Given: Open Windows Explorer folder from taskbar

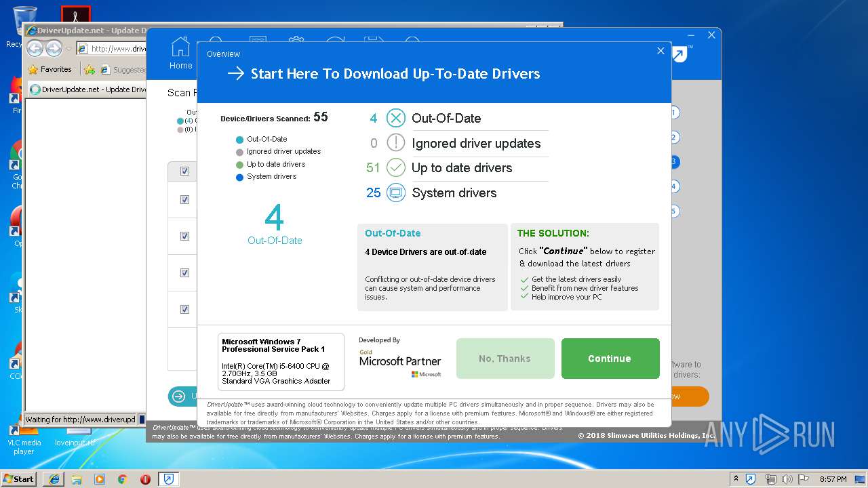Looking at the screenshot, I should (77, 479).
